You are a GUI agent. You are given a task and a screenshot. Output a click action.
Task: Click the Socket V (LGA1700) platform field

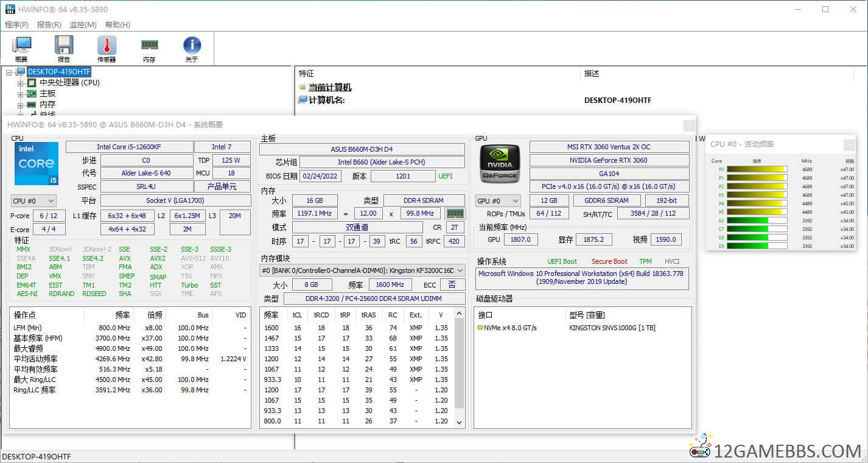(175, 200)
